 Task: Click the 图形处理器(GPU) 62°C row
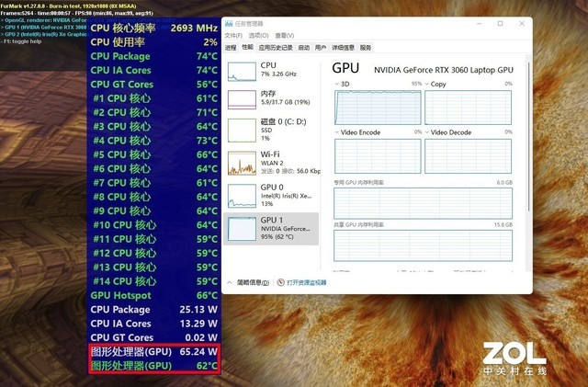pos(153,366)
